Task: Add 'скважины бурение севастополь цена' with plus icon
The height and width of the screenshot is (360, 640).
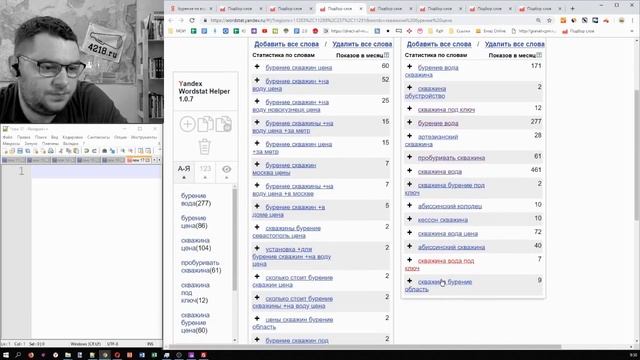Action: (x=257, y=227)
